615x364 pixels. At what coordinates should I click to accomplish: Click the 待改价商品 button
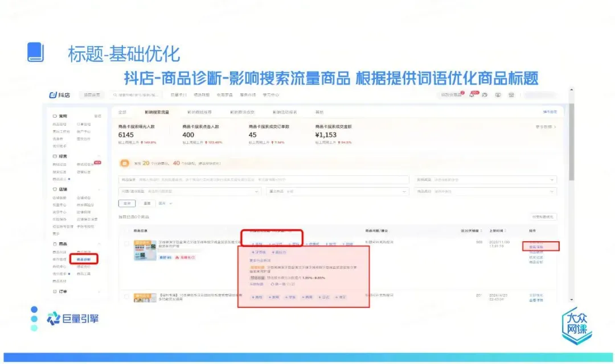(452, 95)
